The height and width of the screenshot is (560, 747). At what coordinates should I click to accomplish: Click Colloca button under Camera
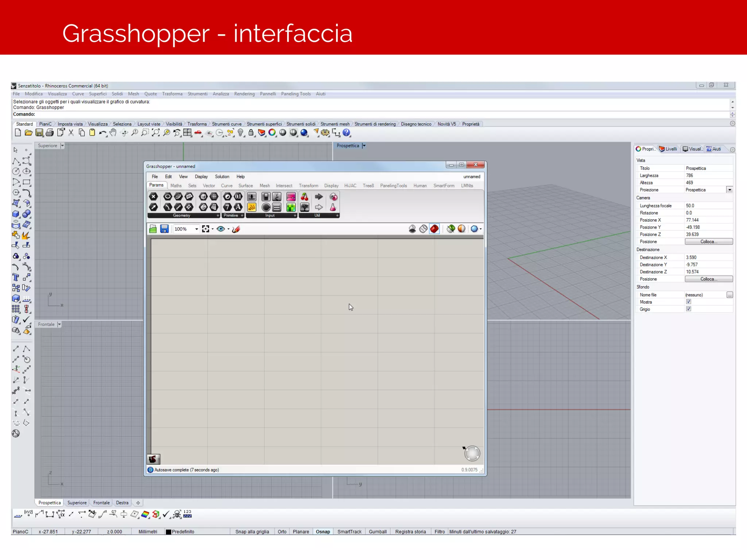(709, 242)
